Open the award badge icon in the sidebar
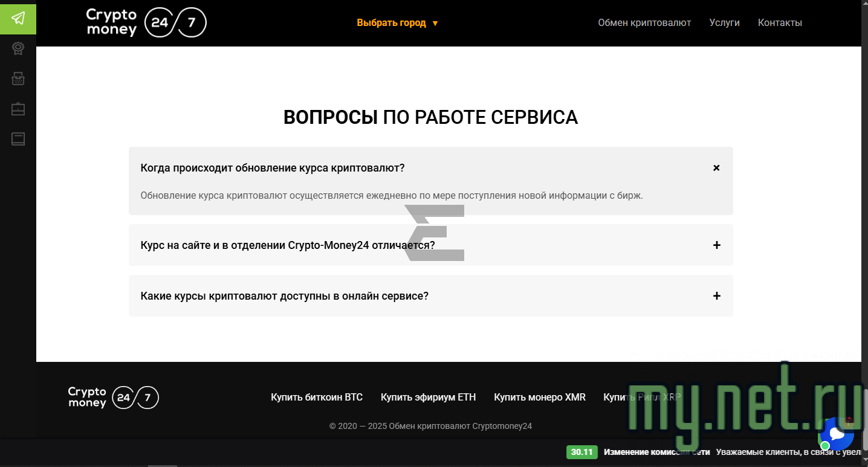The width and height of the screenshot is (868, 467). point(18,48)
